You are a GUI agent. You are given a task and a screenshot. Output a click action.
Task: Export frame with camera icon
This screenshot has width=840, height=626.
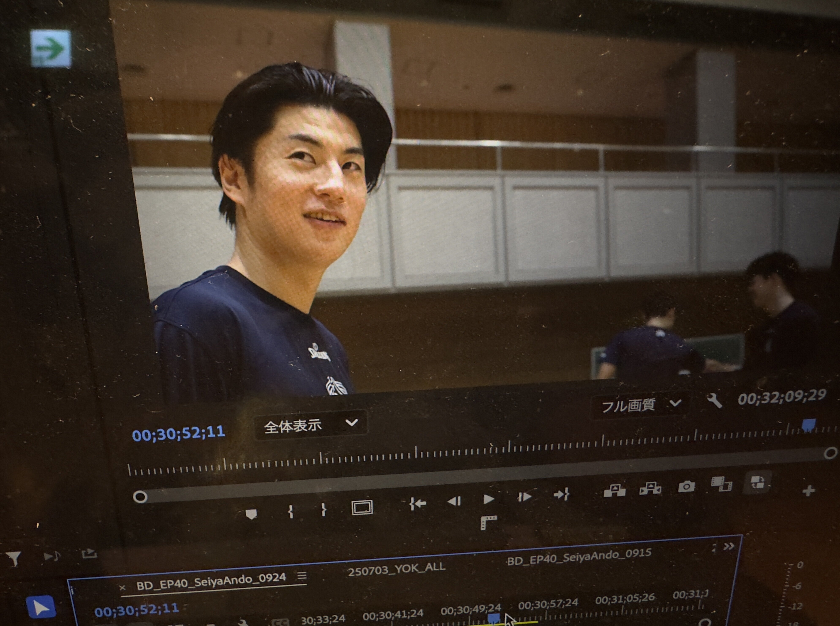point(686,486)
